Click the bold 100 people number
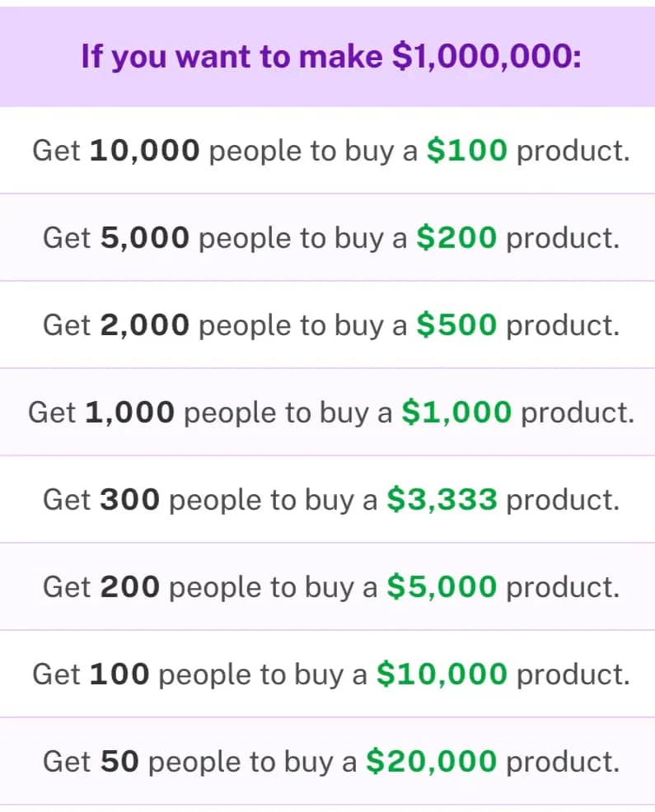Viewport: 655px width, 812px height. [x=119, y=674]
